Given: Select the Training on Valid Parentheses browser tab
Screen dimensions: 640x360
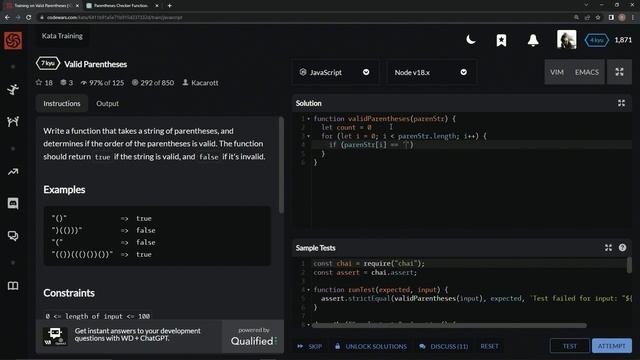Looking at the screenshot, I should pos(41,6).
